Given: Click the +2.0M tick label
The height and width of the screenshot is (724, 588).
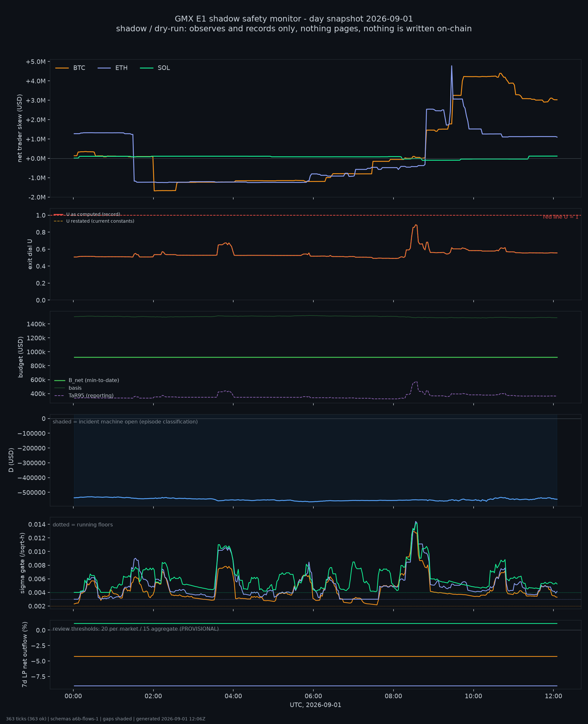Looking at the screenshot, I should click(x=36, y=120).
